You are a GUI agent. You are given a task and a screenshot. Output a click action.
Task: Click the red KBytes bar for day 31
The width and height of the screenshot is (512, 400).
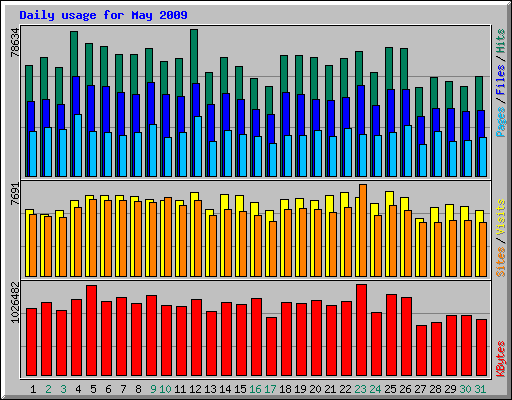point(481,348)
